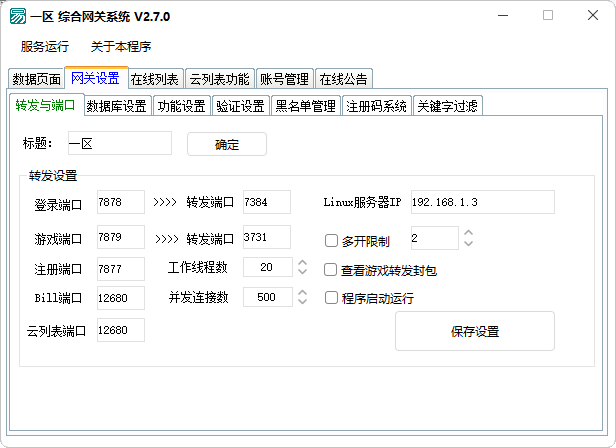616x448 pixels.
Task: Go to the 关键字过滤 sub-tab
Action: click(448, 106)
